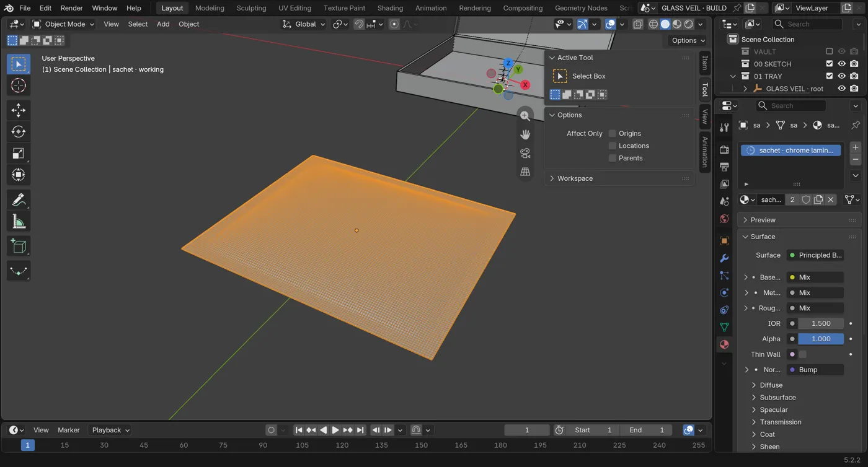Screen dimensions: 868x467
Task: Hide 01 TRAY collection in viewport
Action: click(842, 76)
